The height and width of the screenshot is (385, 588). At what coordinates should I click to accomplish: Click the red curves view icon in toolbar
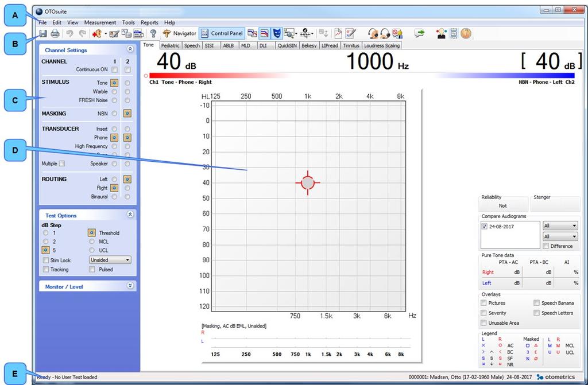coord(264,34)
